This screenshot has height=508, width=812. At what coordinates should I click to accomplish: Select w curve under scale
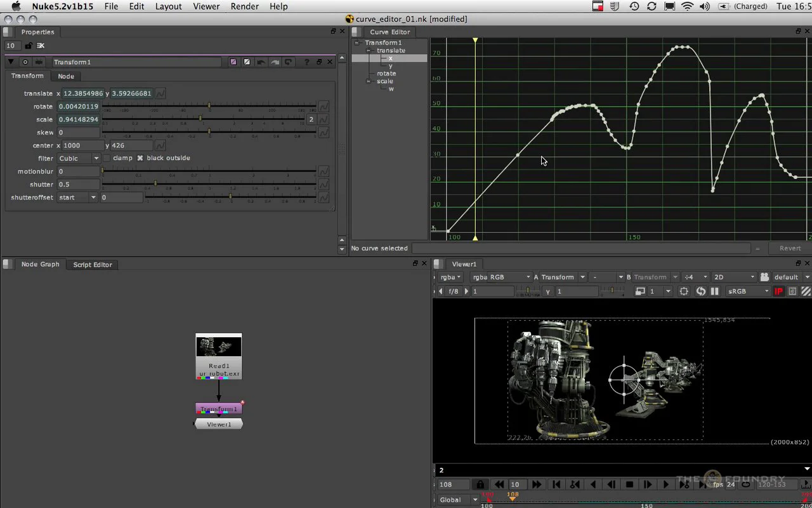pos(391,89)
